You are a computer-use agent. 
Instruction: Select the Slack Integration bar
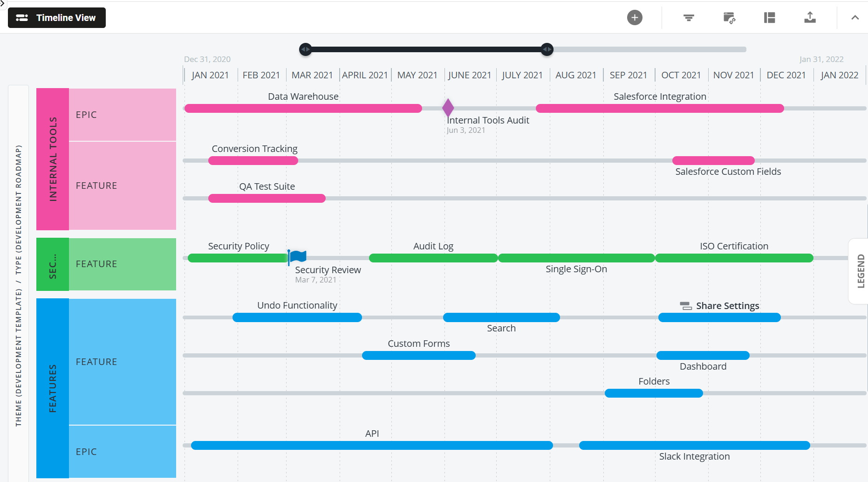(x=694, y=445)
